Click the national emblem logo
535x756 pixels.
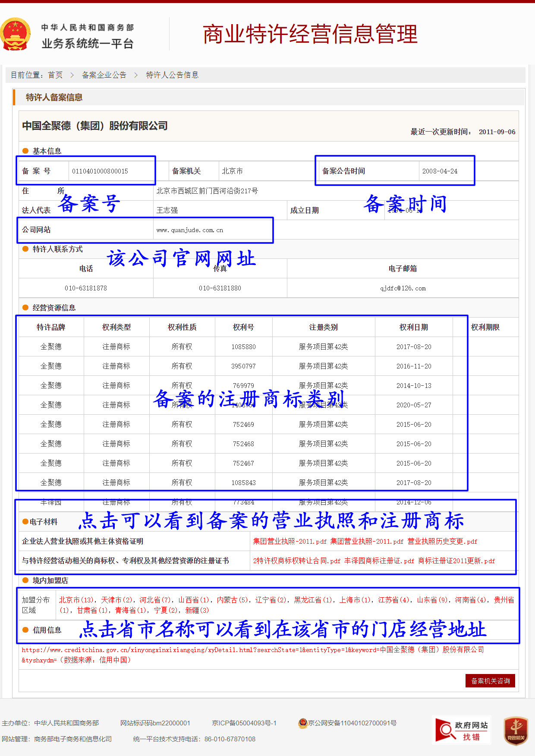16,35
